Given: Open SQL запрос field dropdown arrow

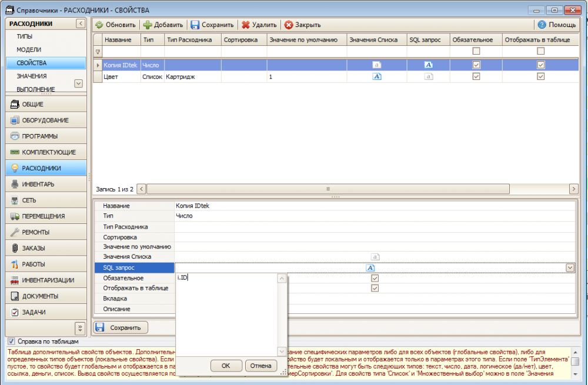Looking at the screenshot, I should pos(570,268).
